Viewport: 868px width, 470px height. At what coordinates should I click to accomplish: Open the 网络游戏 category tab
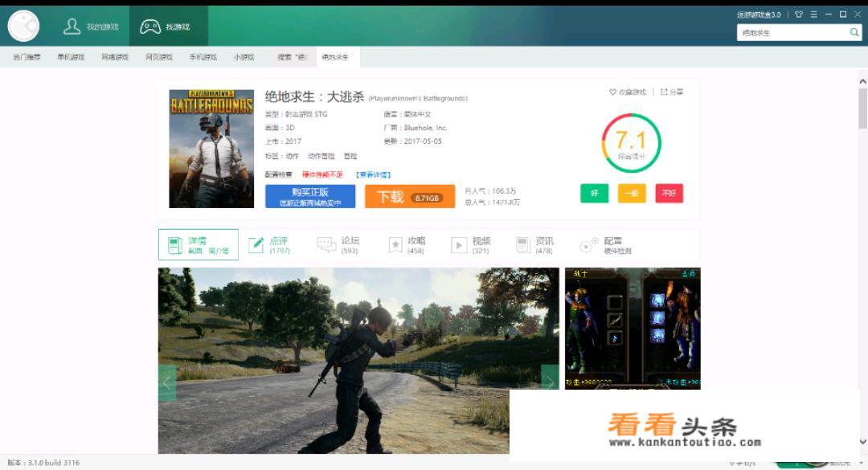coord(115,57)
